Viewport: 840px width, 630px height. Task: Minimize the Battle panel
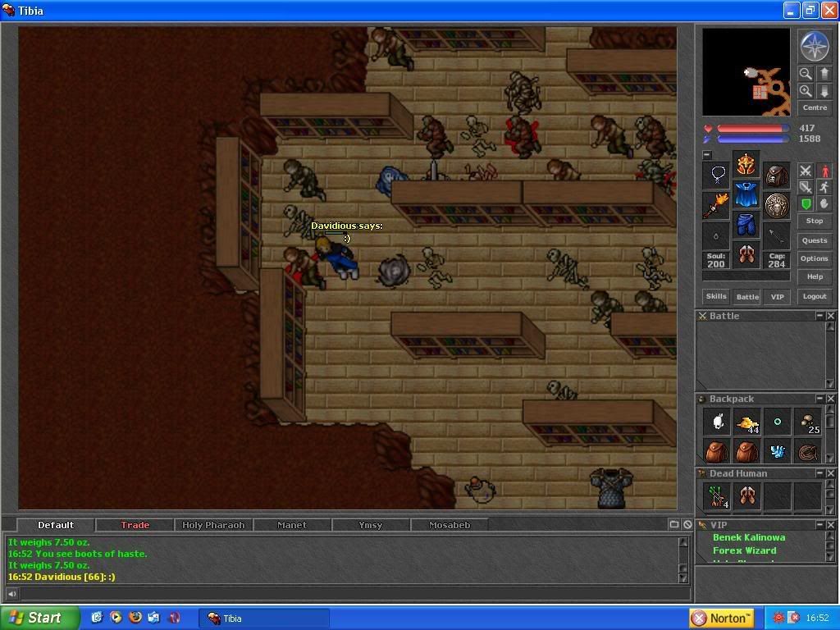[x=819, y=316]
